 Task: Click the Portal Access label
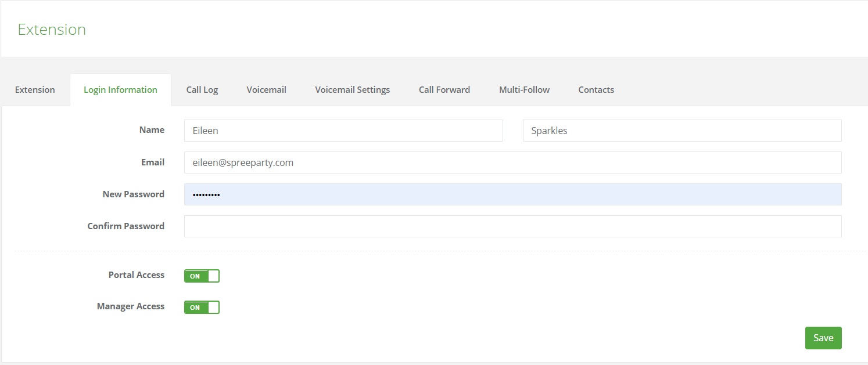tap(137, 275)
